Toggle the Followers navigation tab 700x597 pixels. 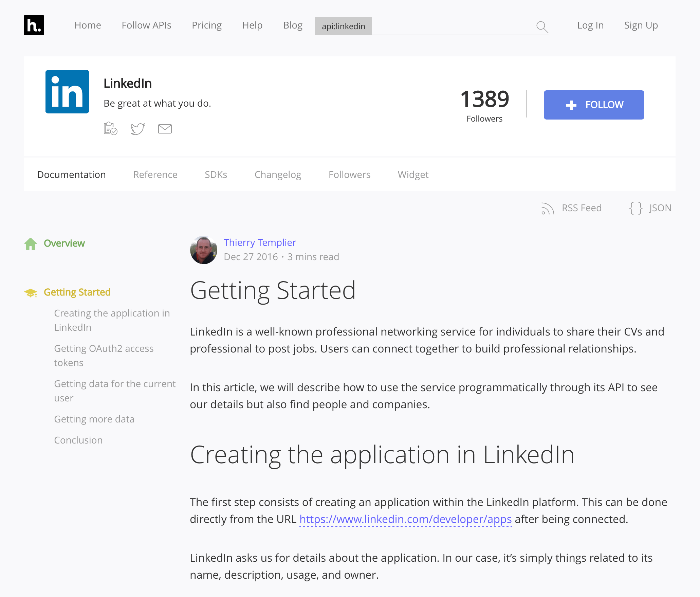click(x=349, y=175)
